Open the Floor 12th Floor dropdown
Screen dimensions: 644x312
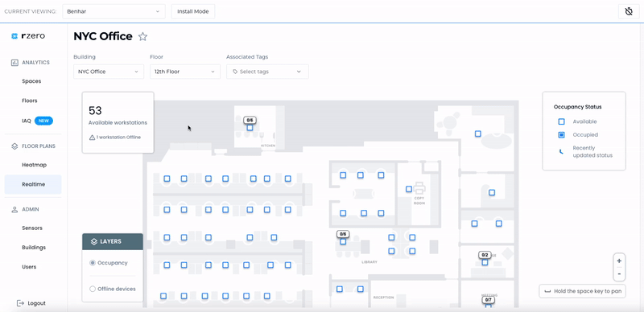point(185,72)
